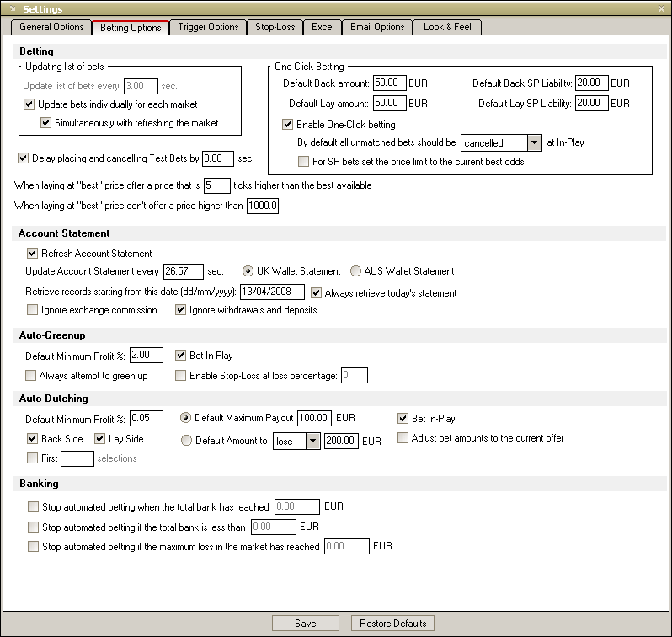Toggle Auto-Greenup Bet In-Play checkbox
The height and width of the screenshot is (637, 672).
pos(180,356)
